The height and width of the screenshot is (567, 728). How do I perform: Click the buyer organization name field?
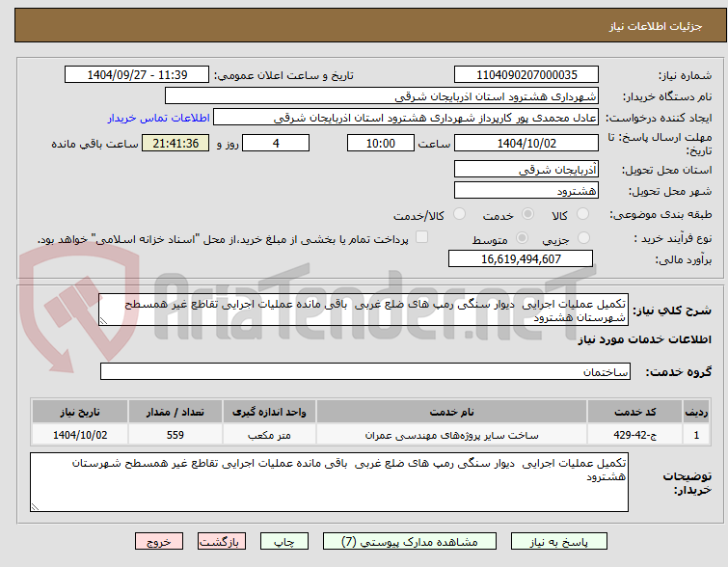[x=382, y=96]
